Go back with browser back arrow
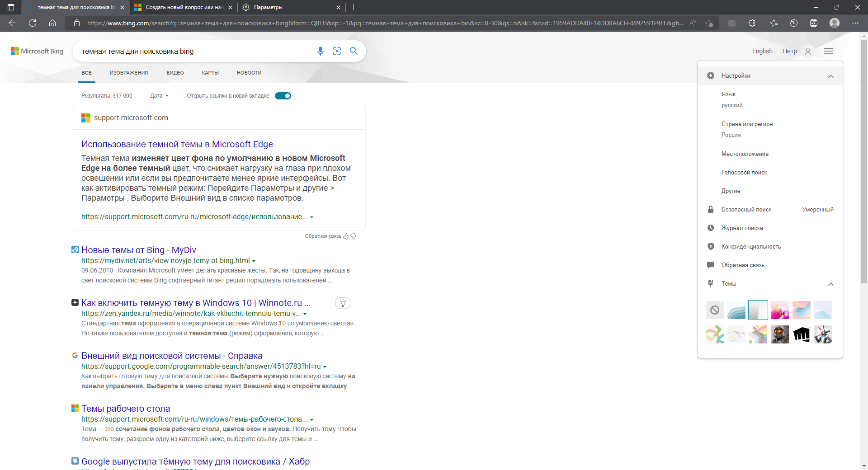 point(13,23)
